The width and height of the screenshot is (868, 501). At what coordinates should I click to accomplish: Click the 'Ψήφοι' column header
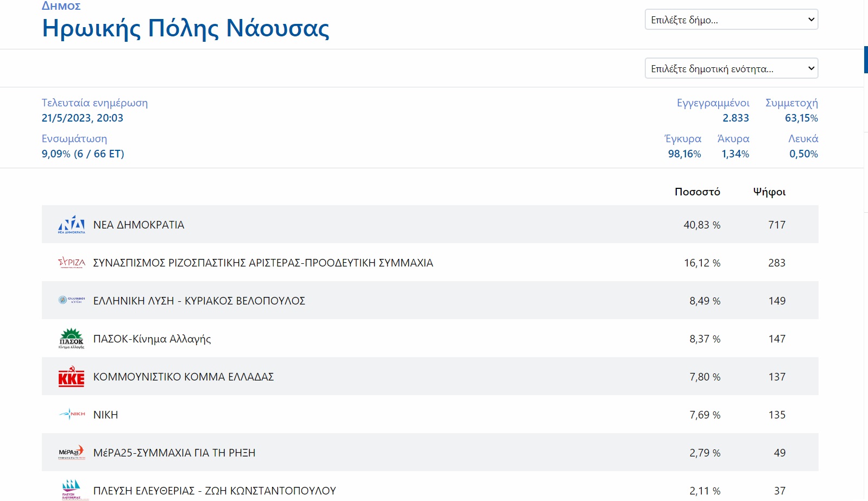[769, 192]
